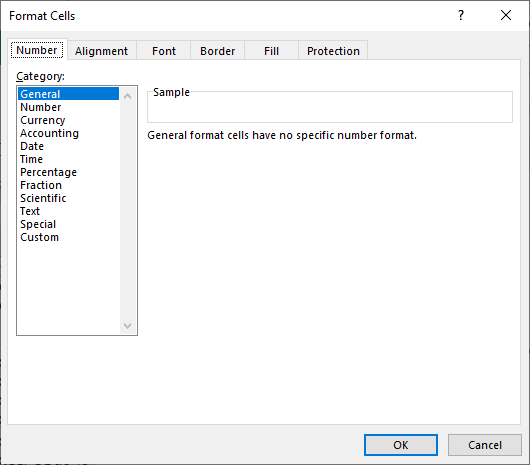530x465 pixels.
Task: Click category list scroll up arrow
Action: [127, 96]
